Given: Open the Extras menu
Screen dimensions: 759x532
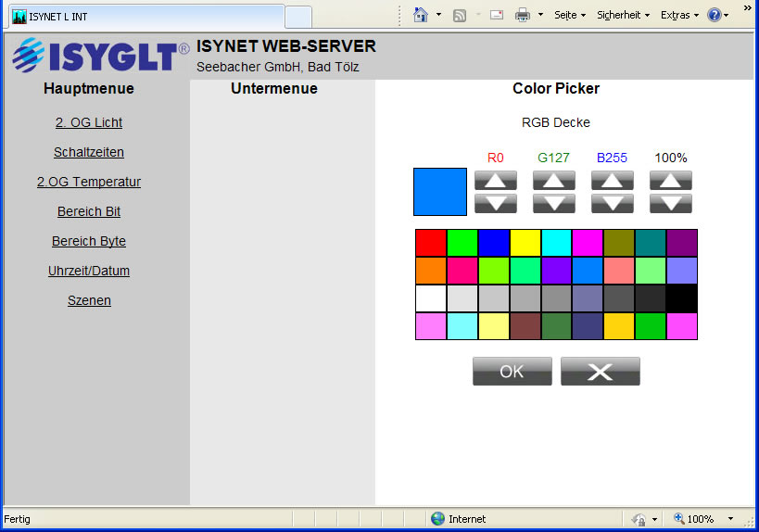Looking at the screenshot, I should tap(679, 15).
